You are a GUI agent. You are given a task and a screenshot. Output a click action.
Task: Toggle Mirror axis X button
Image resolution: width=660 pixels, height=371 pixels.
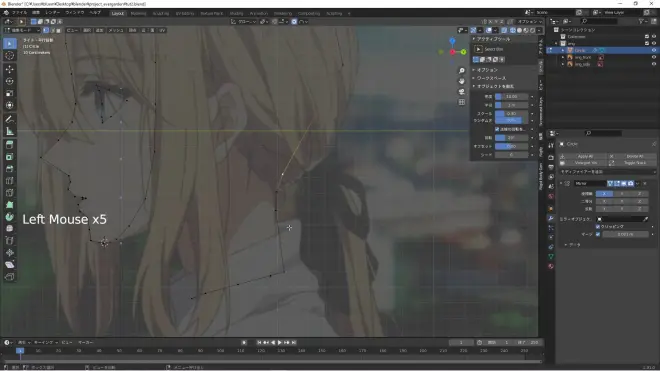coord(604,194)
